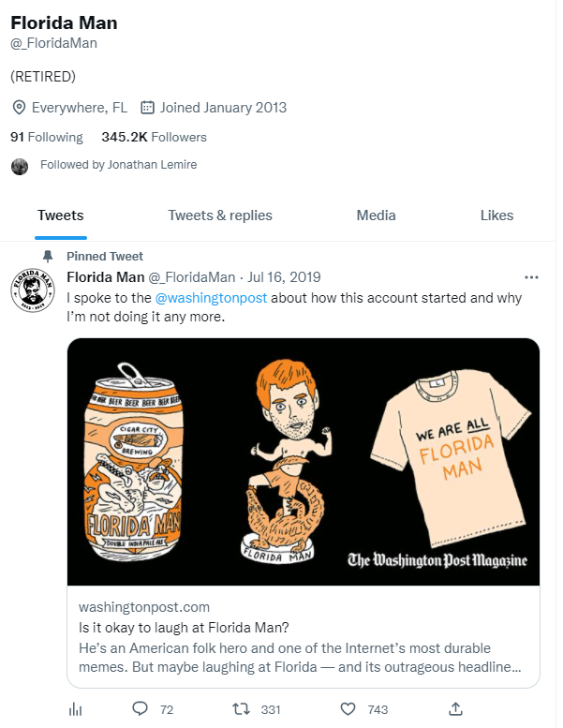Click the retweet icon
Screen dimensions: 563x728
(x=242, y=709)
